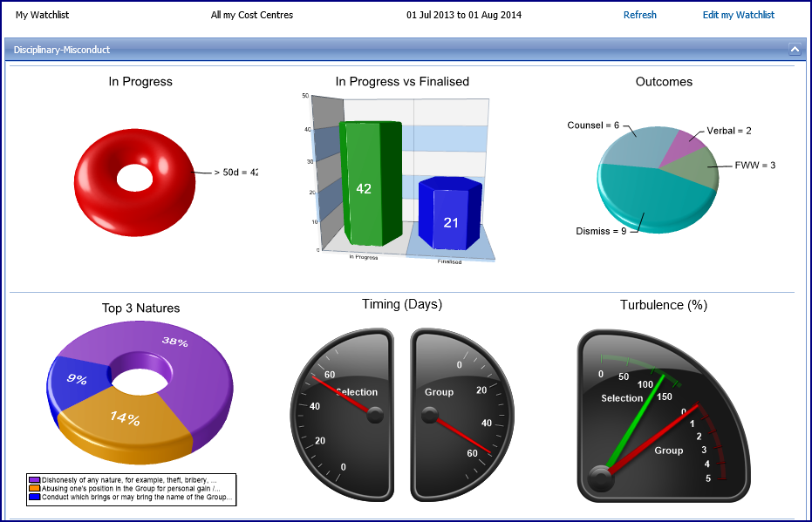Click the Counsel = 6 pie slice label
Screen dimensions: 812x522
tap(593, 125)
